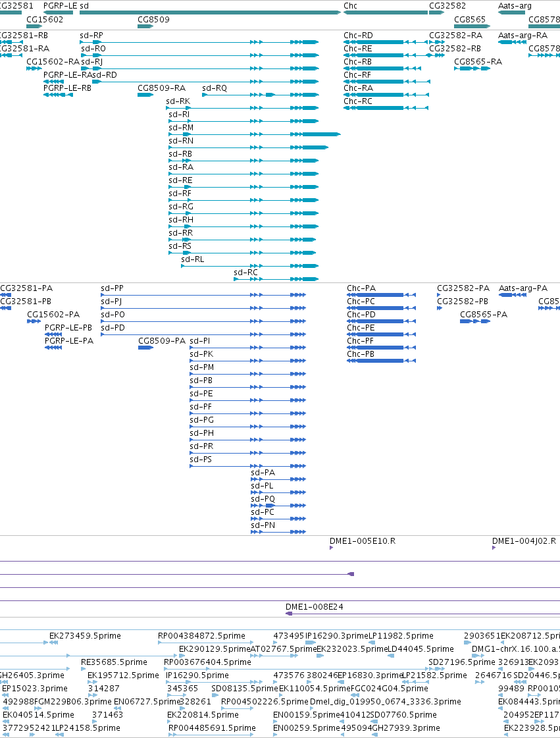This screenshot has height=738, width=560.
Task: Click the CG15602-PA protein label
Action: coord(53,315)
